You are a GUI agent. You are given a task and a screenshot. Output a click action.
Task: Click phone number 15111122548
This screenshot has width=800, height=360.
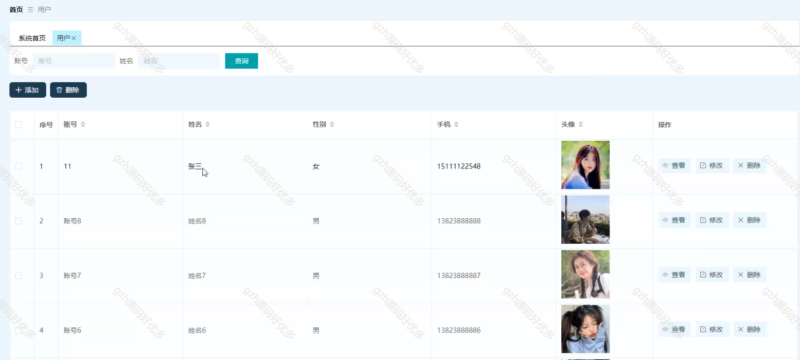pos(459,166)
